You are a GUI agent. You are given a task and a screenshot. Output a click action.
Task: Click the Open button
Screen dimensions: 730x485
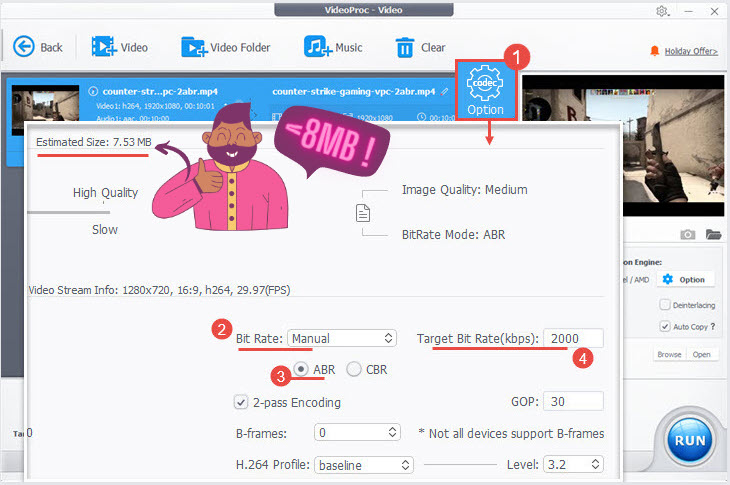[x=701, y=354]
